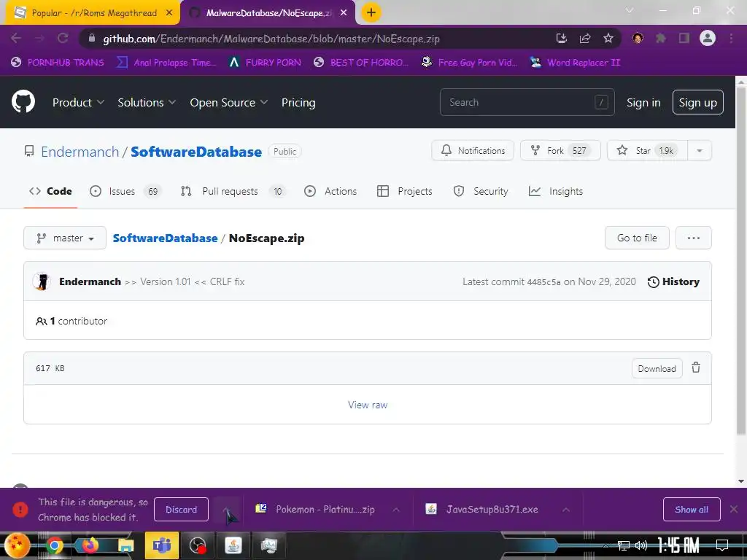
Task: Close the Roms Megathread tab
Action: (x=169, y=13)
